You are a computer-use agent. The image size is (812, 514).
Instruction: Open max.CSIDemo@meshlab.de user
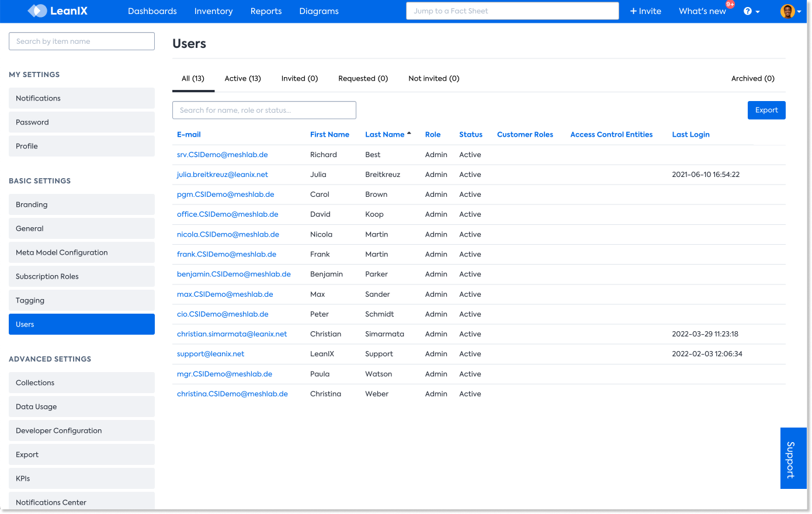tap(225, 294)
